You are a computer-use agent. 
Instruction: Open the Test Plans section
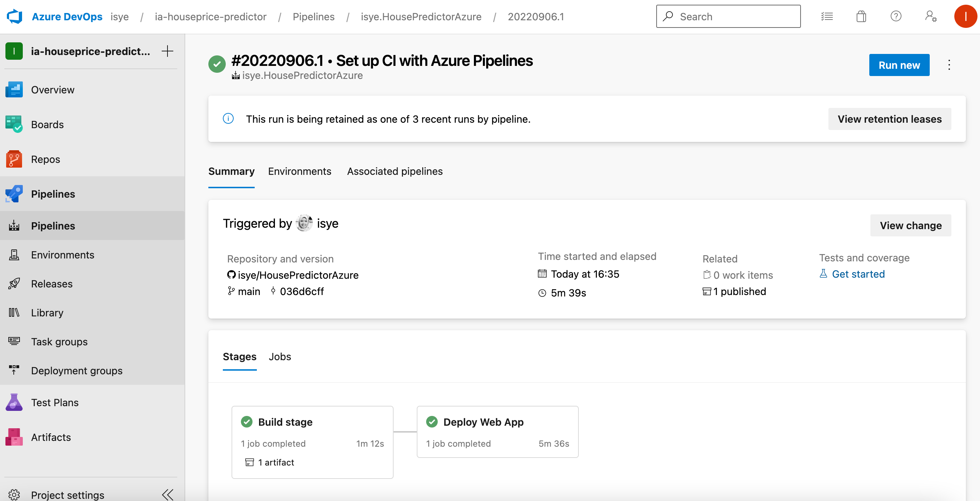(x=54, y=402)
